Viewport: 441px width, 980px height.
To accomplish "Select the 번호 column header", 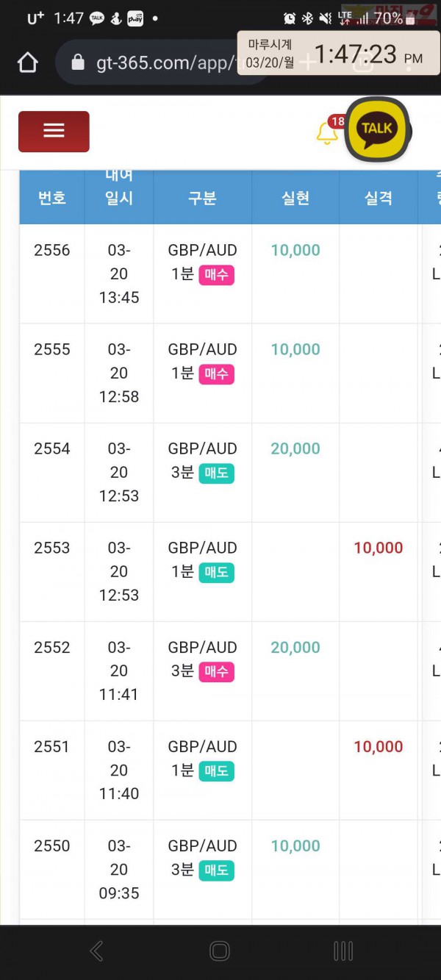I will (52, 198).
